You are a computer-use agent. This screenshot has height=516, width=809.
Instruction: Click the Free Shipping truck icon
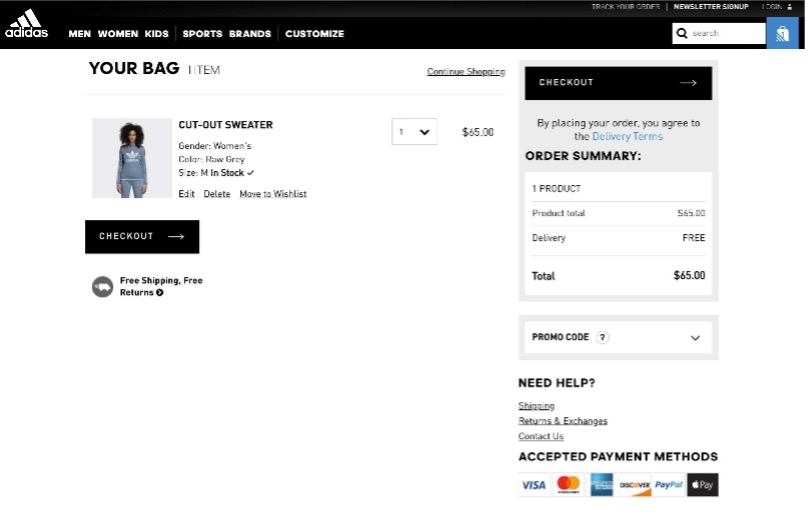[102, 287]
